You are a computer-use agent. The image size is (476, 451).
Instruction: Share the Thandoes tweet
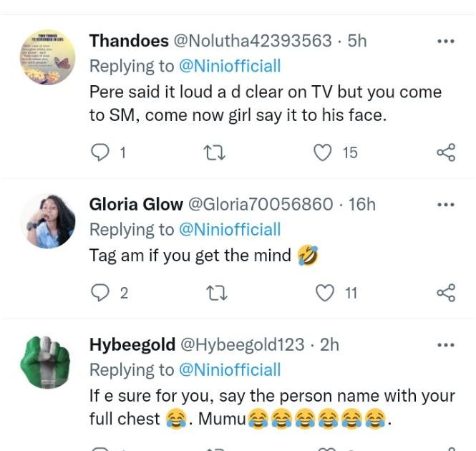(446, 152)
